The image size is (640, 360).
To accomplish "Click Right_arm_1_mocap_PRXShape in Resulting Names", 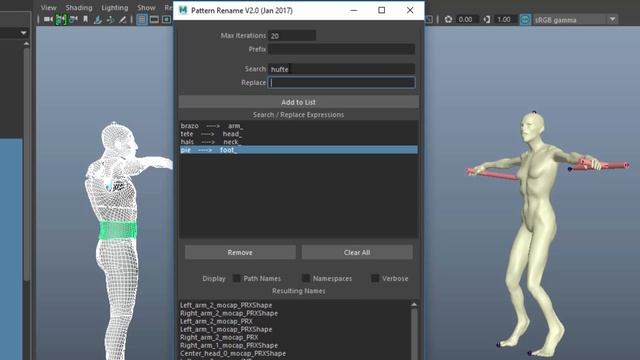I will click(229, 345).
